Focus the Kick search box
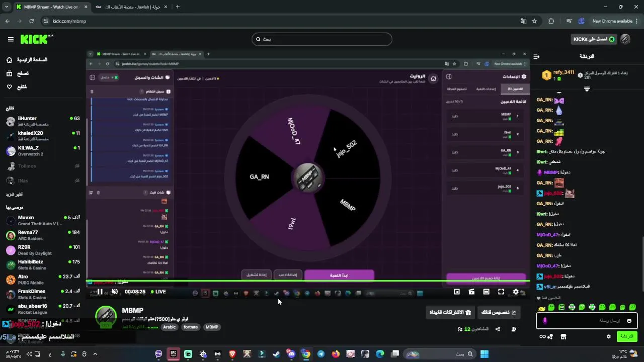Viewport: 644px width, 362px height. tap(322, 39)
